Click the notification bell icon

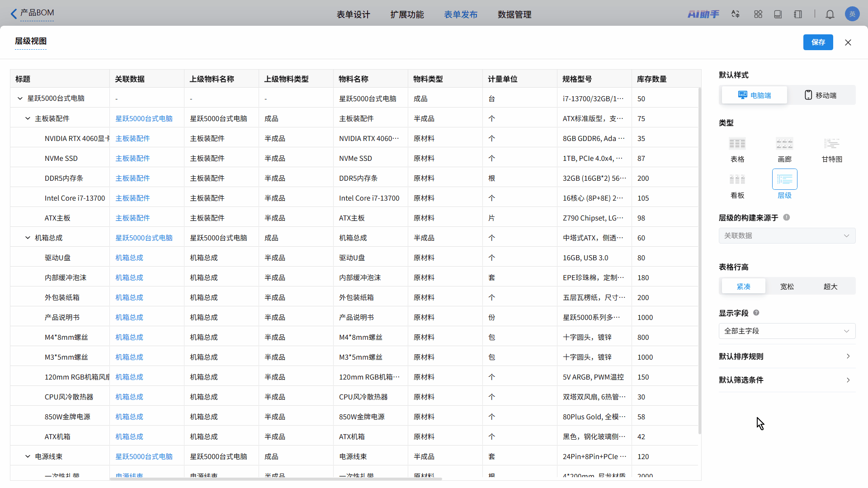[830, 14]
